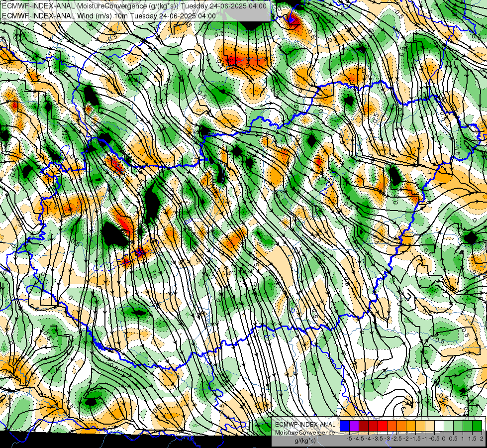
Task: Pick the darkest green legend swatch
Action: (477, 426)
